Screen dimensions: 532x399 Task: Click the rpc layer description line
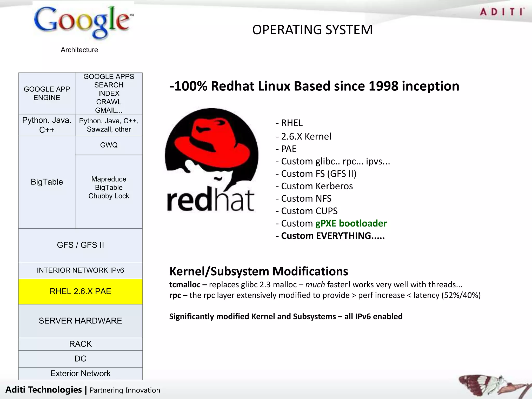pos(325,295)
